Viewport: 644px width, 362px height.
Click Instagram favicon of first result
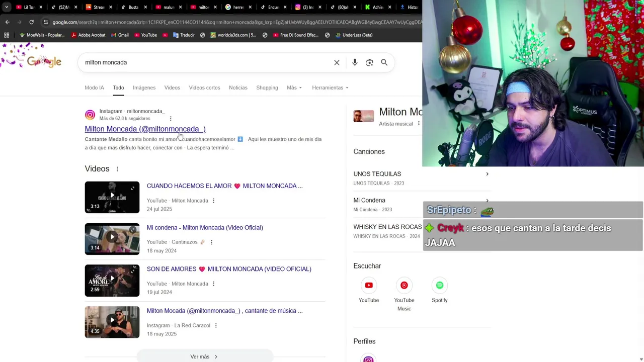(x=90, y=115)
